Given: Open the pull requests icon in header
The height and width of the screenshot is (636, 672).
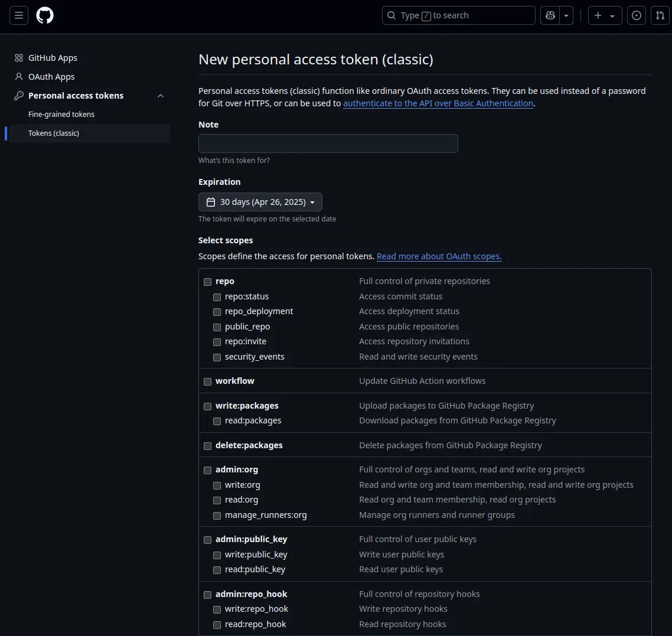Looking at the screenshot, I should click(x=660, y=15).
